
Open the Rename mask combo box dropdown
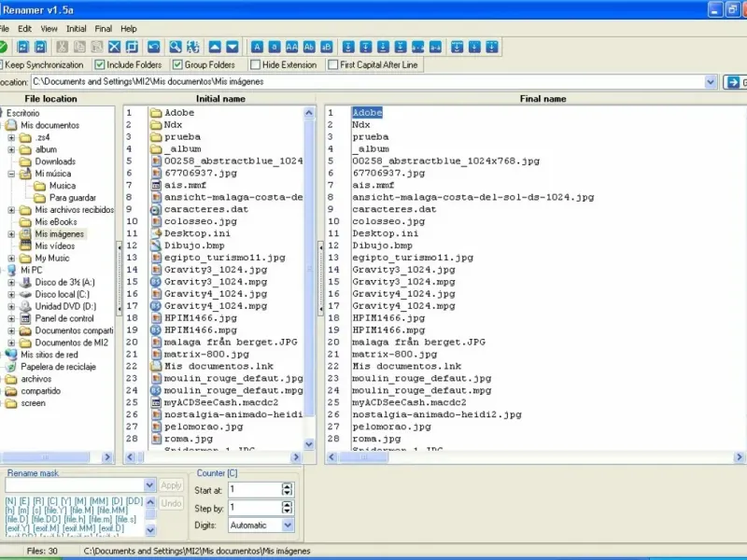click(x=149, y=485)
